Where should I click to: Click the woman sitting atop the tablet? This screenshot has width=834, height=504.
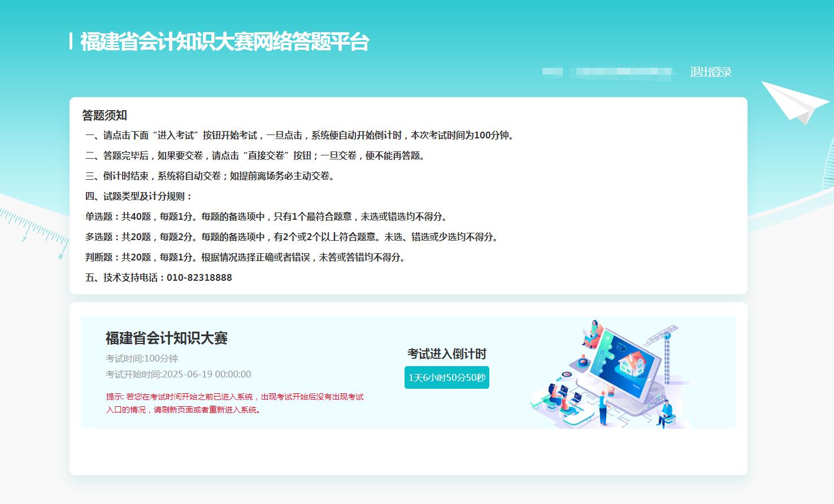tap(593, 333)
